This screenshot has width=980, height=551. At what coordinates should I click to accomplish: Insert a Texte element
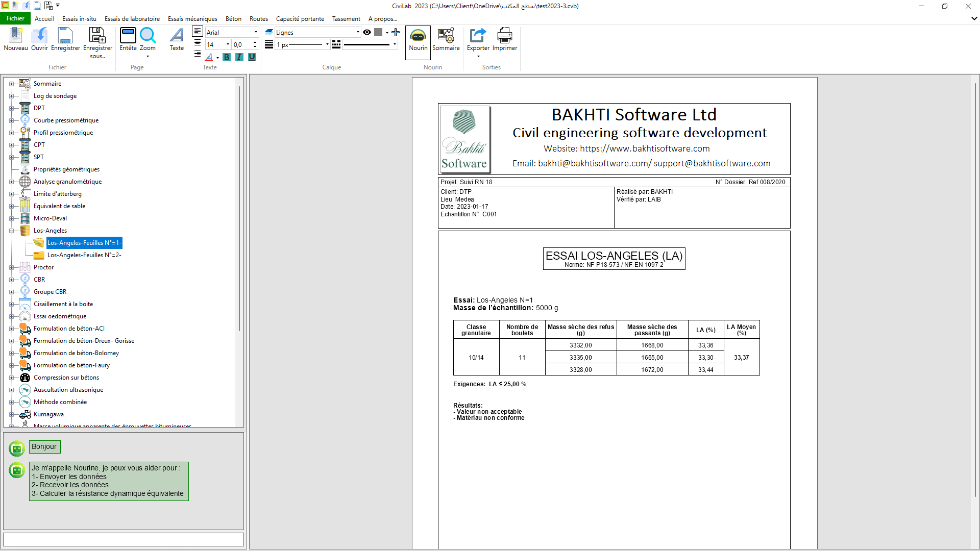pos(177,39)
